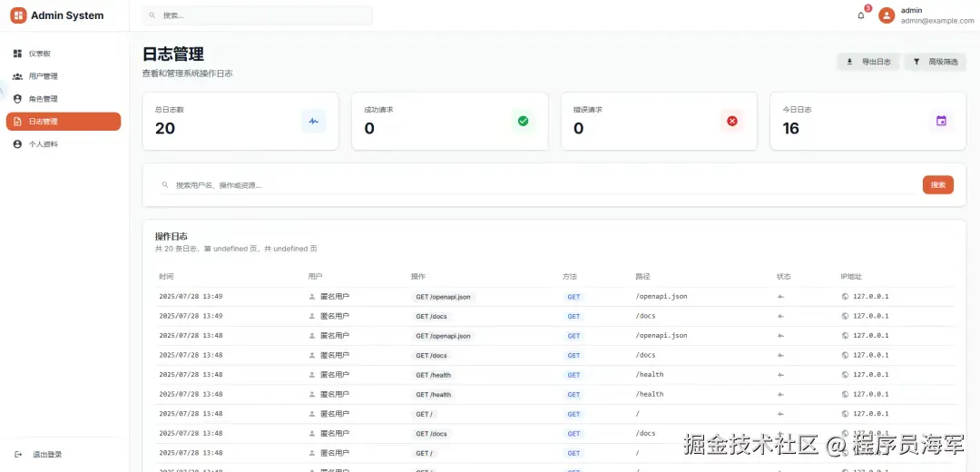Click the GET /docs tag in the 13:49 row
The image size is (980, 472).
(x=431, y=317)
